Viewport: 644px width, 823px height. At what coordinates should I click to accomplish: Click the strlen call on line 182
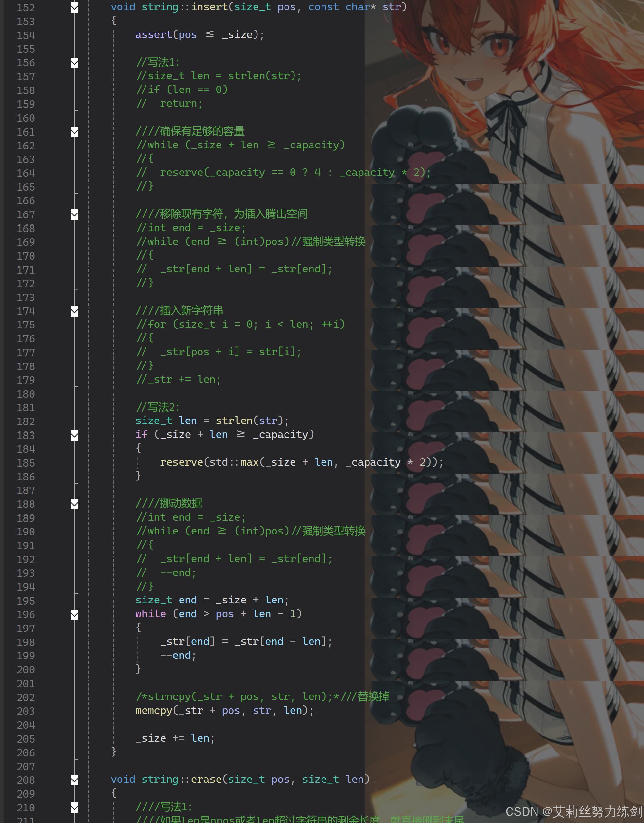point(234,421)
